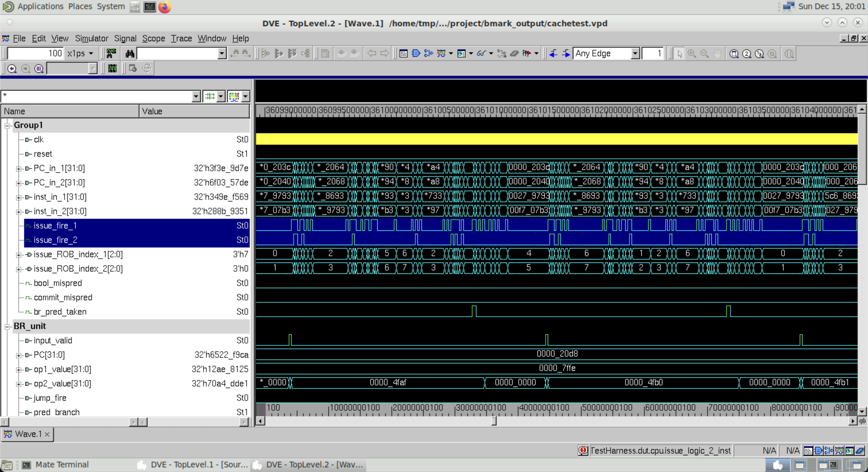Zoom full view icon in toolbar
The width and height of the screenshot is (868, 472).
(734, 54)
